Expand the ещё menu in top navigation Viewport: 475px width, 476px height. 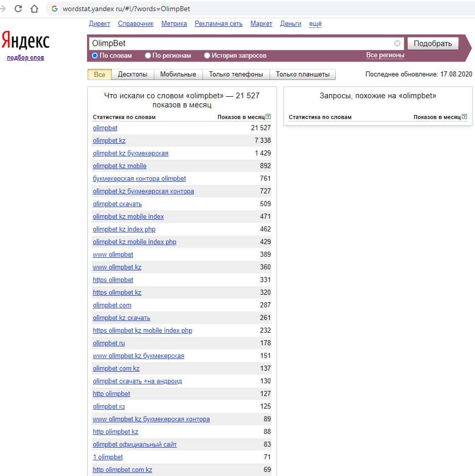pos(315,24)
